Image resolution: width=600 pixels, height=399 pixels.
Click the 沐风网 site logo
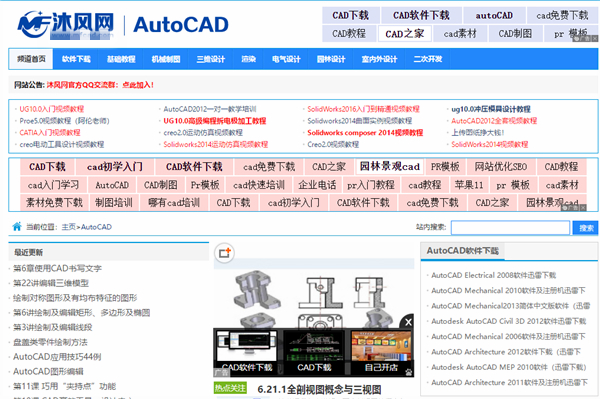coord(66,24)
